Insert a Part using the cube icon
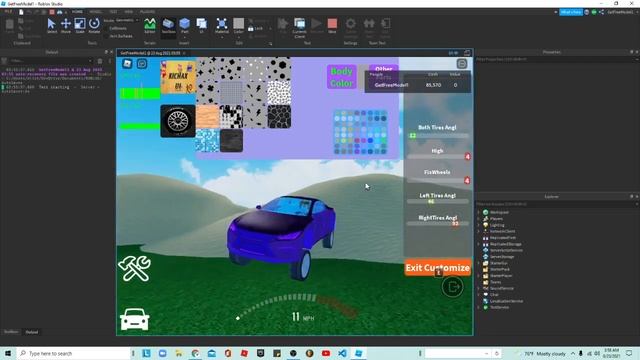 coord(184,25)
